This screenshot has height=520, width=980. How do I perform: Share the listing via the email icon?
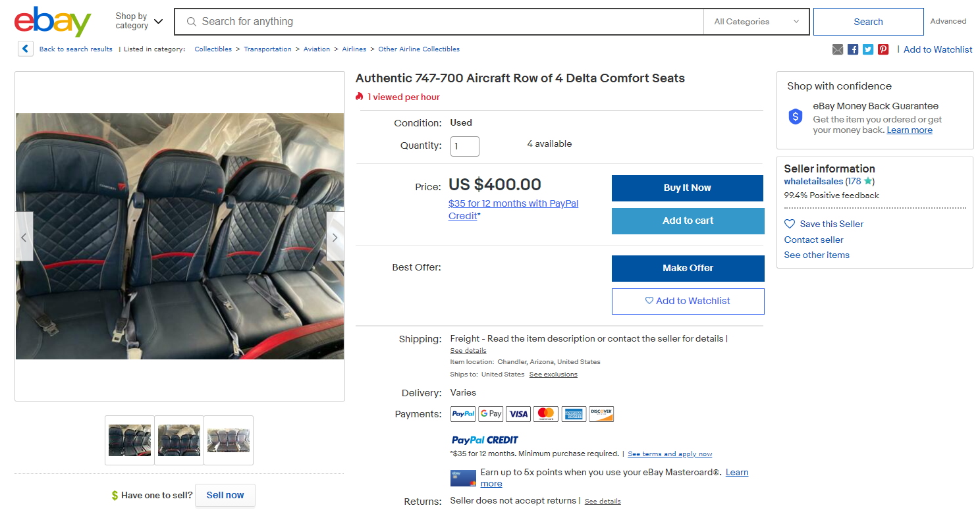pos(837,49)
